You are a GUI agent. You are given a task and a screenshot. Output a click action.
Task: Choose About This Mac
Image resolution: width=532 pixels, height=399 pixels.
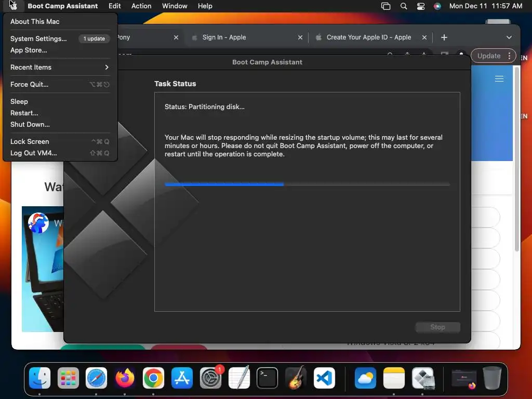(x=60, y=21)
